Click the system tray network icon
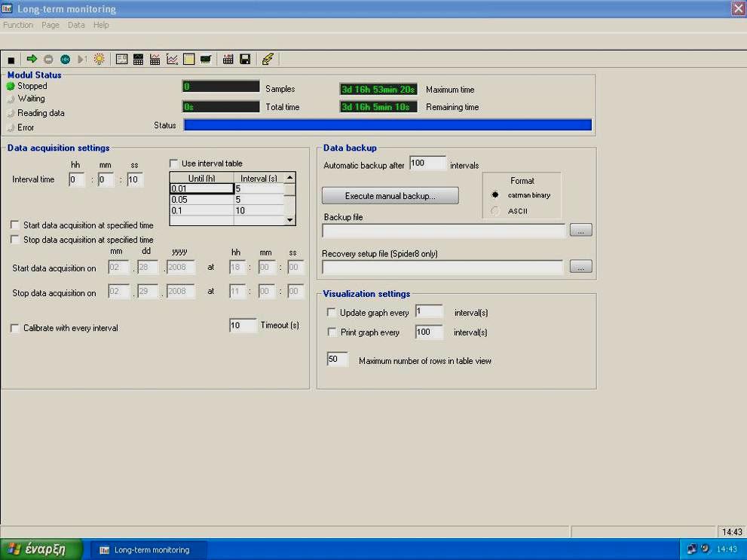747x560 pixels. 692,549
